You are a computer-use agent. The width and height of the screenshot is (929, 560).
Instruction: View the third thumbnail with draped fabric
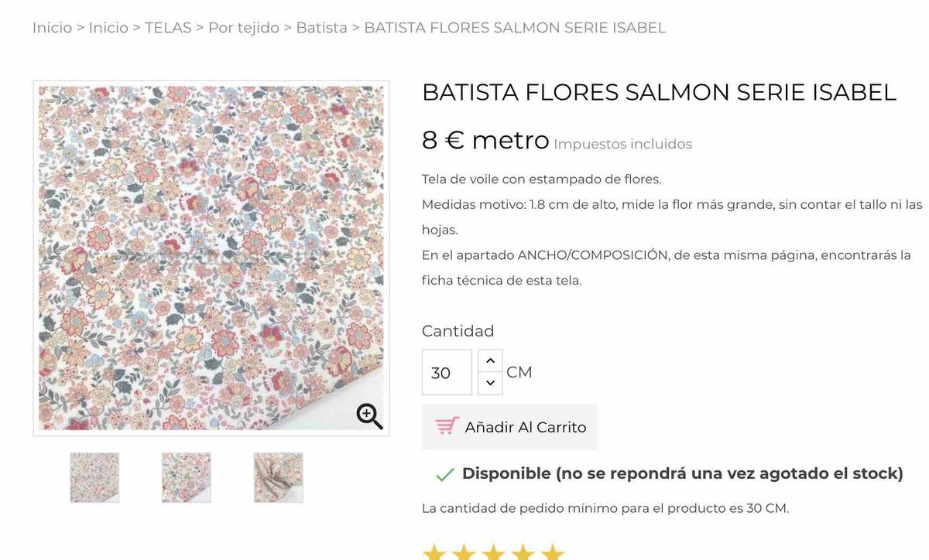(278, 477)
